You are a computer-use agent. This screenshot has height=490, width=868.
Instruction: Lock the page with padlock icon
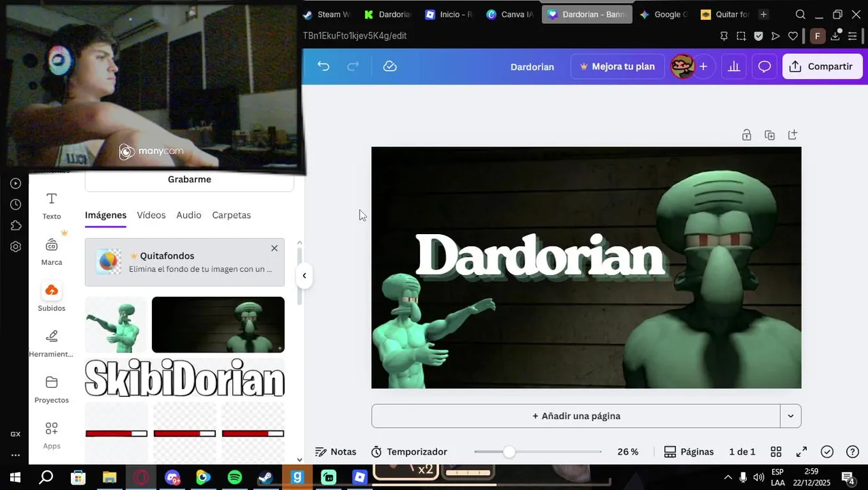pyautogui.click(x=747, y=135)
